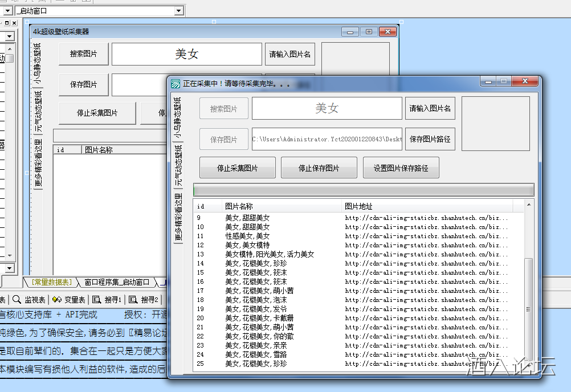This screenshot has height=392, width=571.
Task: Click the green collection progress bar
Action: [363, 190]
